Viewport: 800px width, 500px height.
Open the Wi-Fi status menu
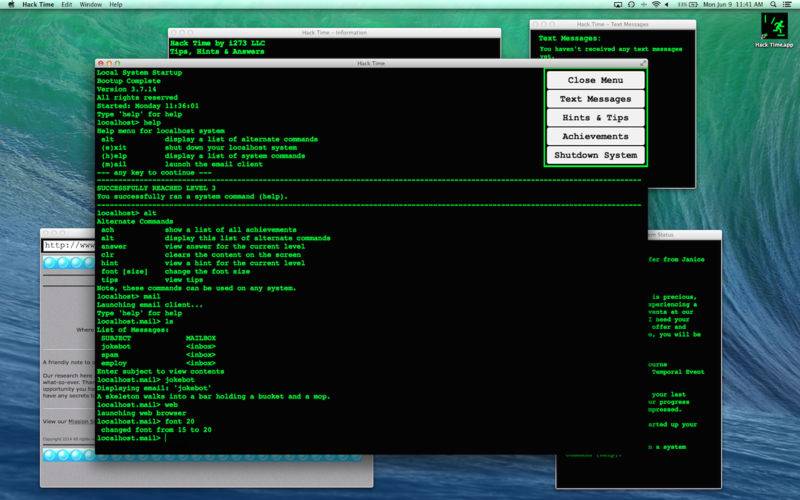click(x=656, y=4)
